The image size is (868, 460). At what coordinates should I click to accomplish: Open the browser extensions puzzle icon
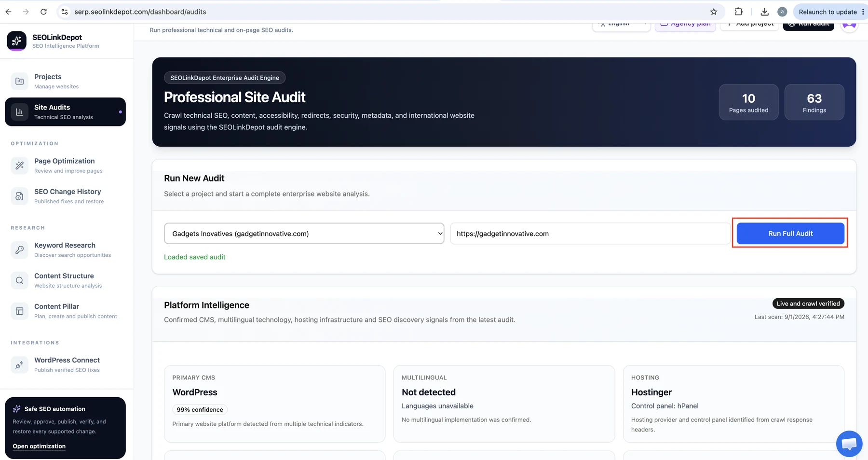pyautogui.click(x=738, y=12)
